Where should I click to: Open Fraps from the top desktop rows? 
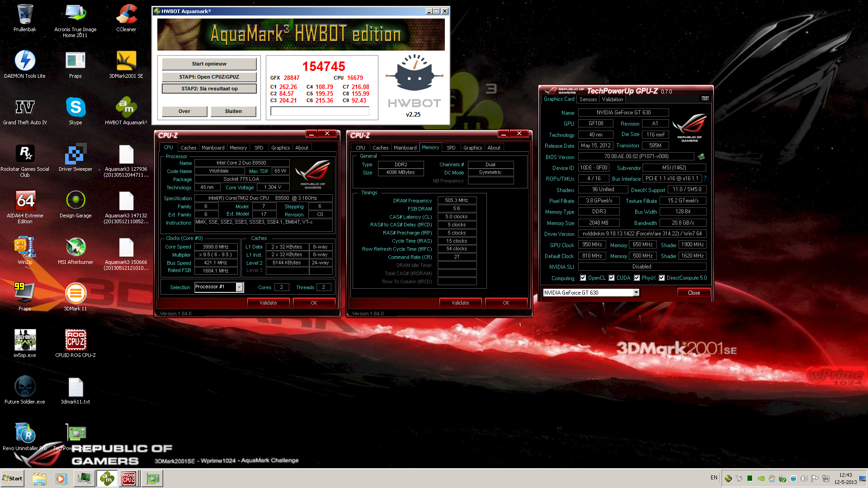[75, 64]
